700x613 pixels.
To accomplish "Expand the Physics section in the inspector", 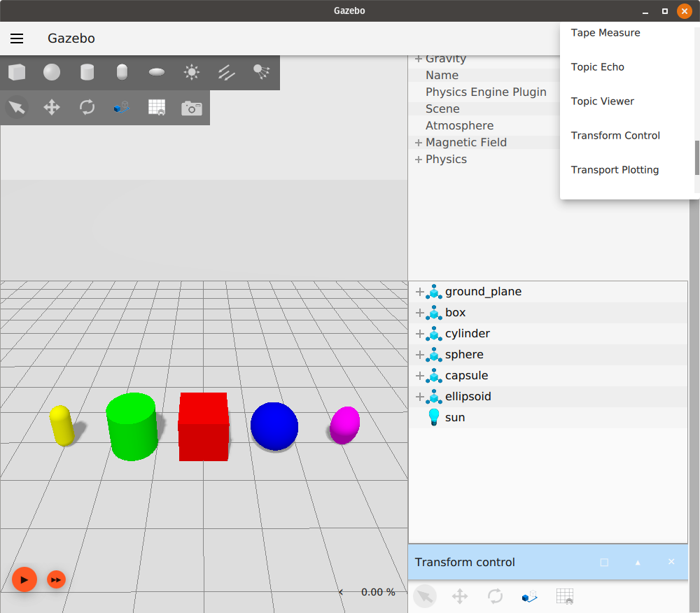I will [x=418, y=159].
